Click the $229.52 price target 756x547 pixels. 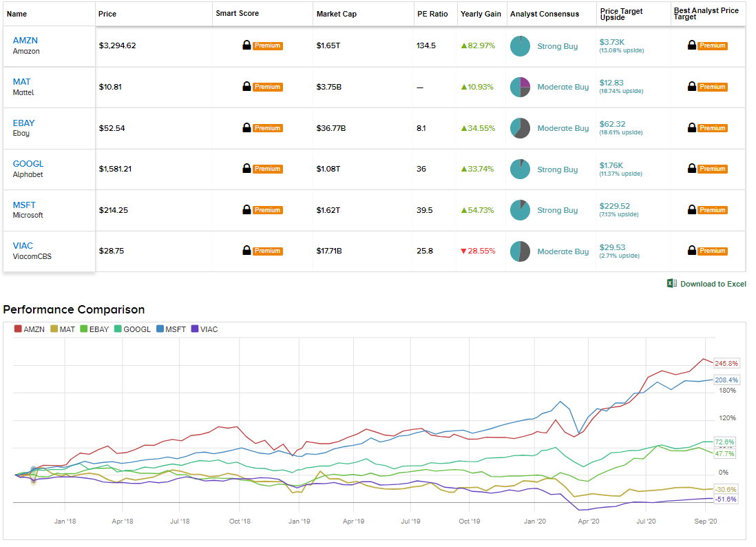tap(615, 206)
